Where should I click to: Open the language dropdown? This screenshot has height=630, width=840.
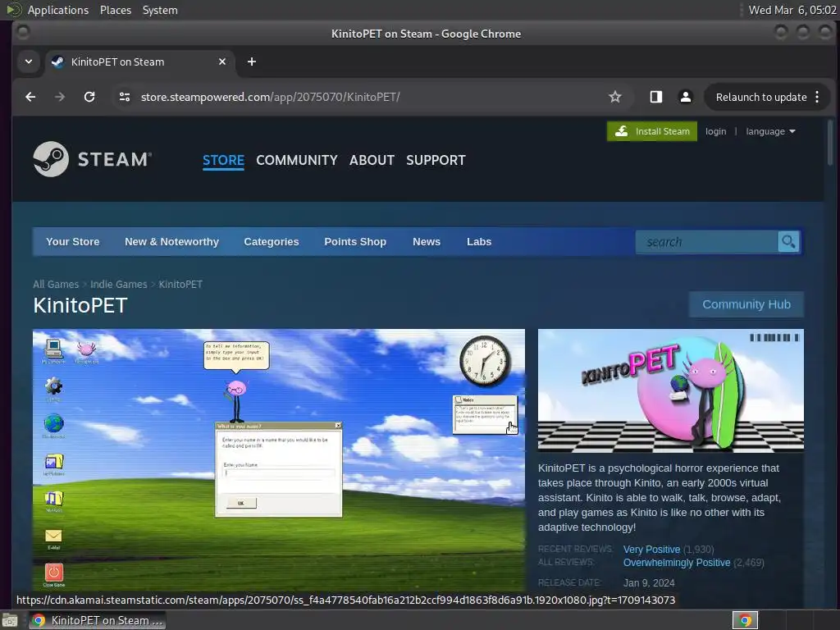(770, 131)
